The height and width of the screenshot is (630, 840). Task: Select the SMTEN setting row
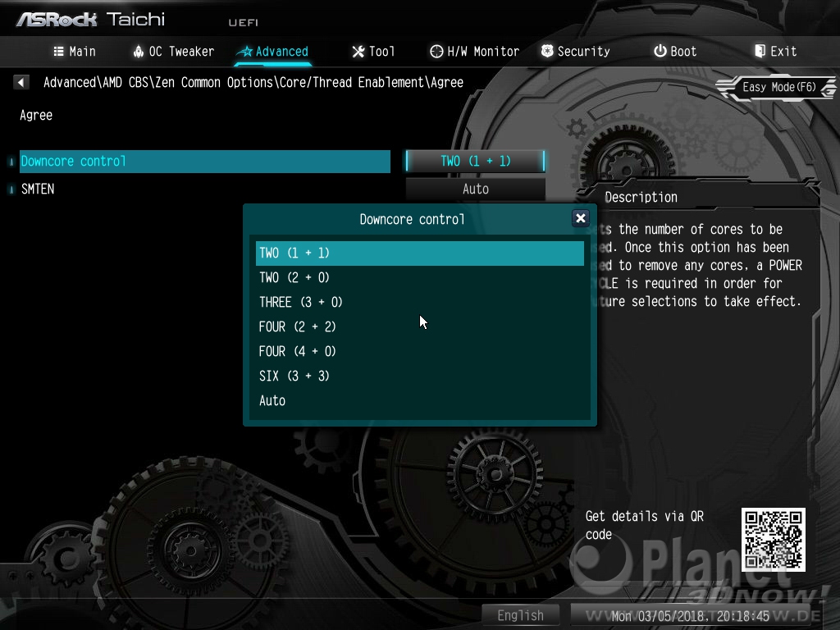click(204, 189)
